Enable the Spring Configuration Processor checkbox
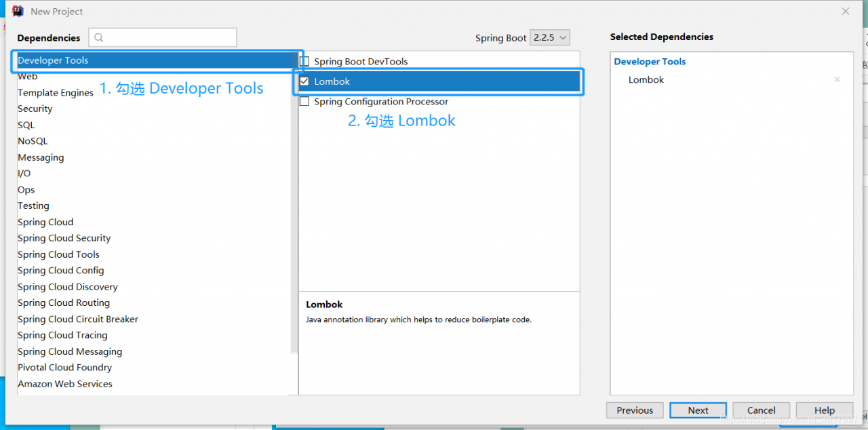The image size is (868, 430). coord(304,102)
